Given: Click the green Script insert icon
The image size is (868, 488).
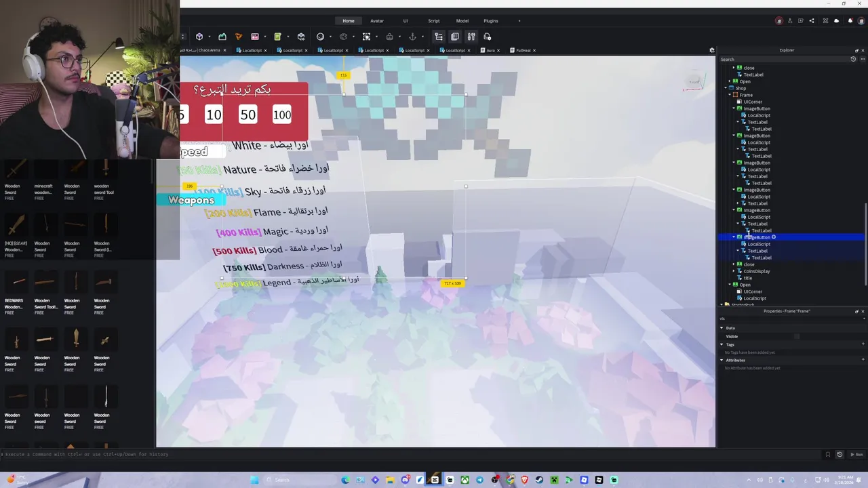Looking at the screenshot, I should pyautogui.click(x=277, y=37).
